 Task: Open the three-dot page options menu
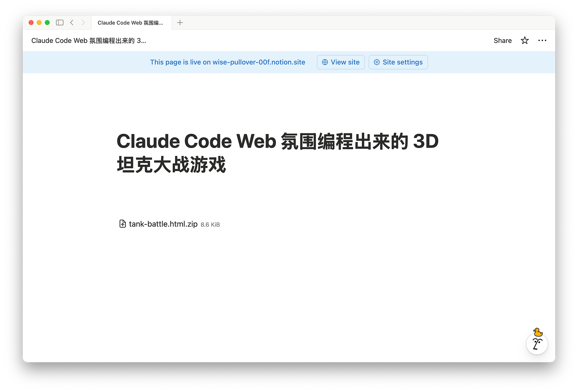pos(542,40)
